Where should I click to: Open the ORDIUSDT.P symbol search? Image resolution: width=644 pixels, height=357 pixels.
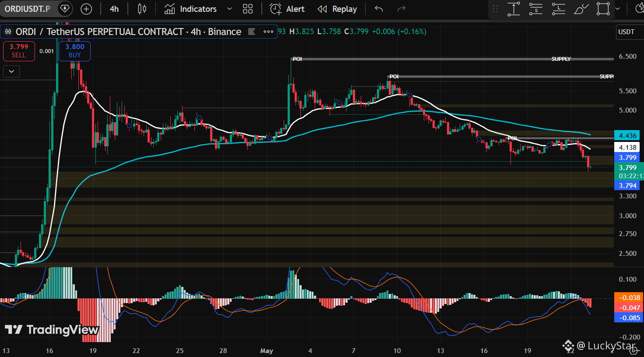[x=27, y=9]
